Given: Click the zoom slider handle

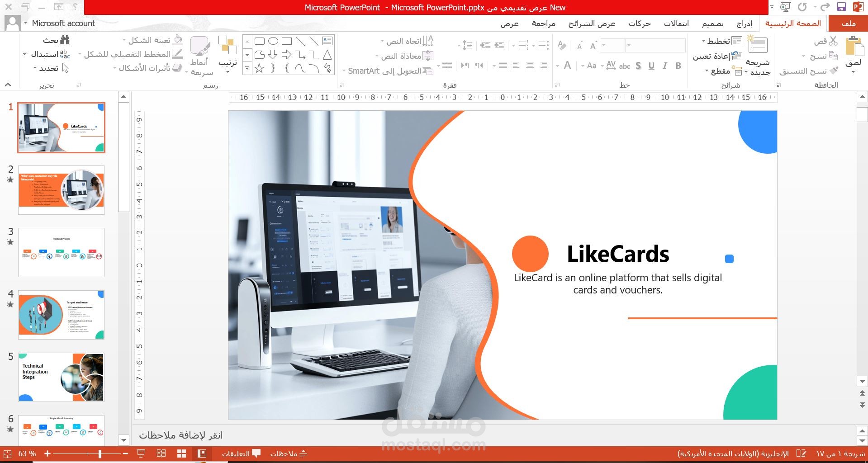Looking at the screenshot, I should [100, 454].
